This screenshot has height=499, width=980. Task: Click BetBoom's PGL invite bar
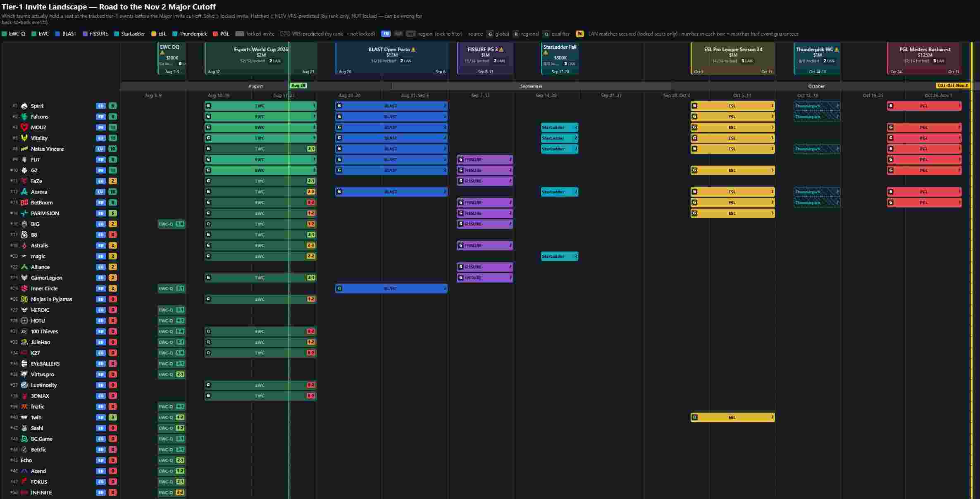(x=924, y=203)
